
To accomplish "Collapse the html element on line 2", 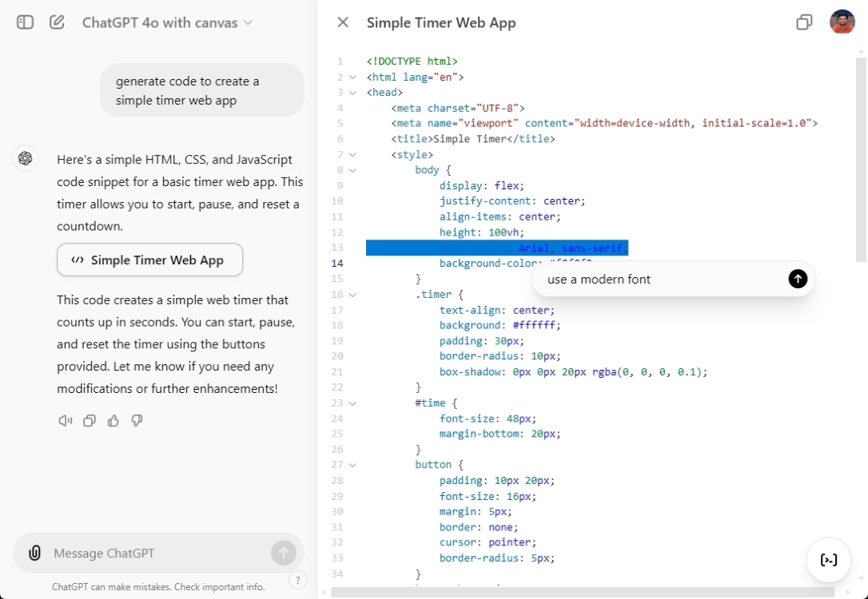I will click(353, 77).
